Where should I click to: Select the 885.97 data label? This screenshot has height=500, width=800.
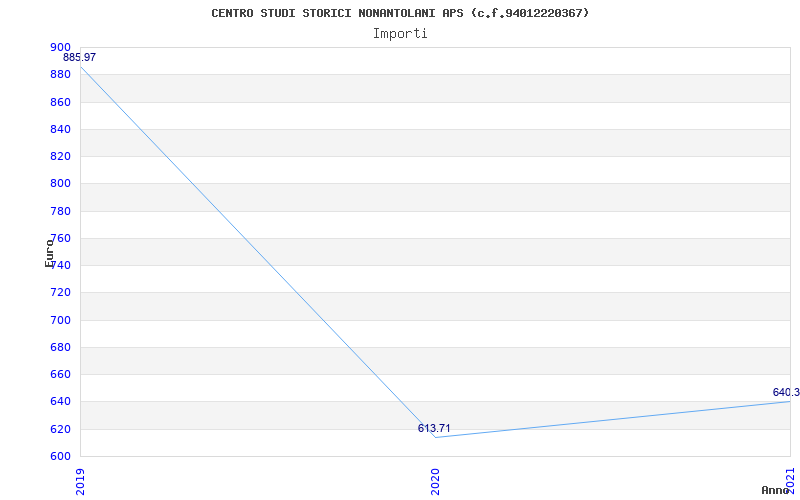[x=80, y=58]
